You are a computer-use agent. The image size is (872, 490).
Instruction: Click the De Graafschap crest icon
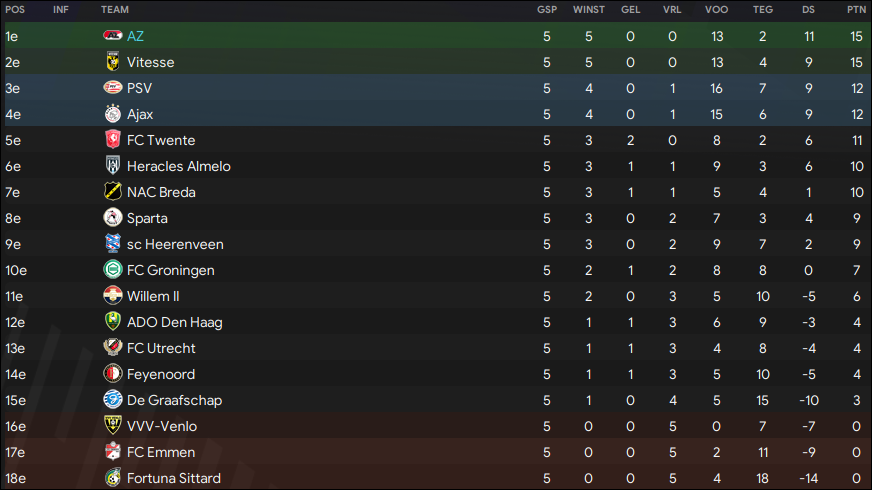point(113,399)
